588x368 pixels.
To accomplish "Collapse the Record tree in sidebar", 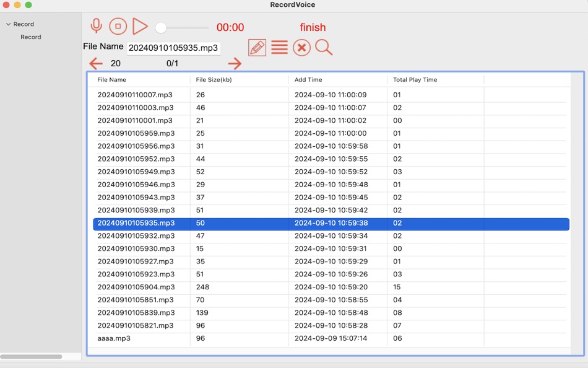I will click(x=8, y=24).
